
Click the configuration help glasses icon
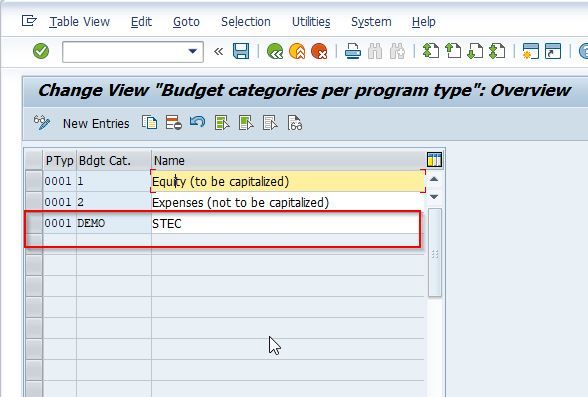(x=295, y=123)
